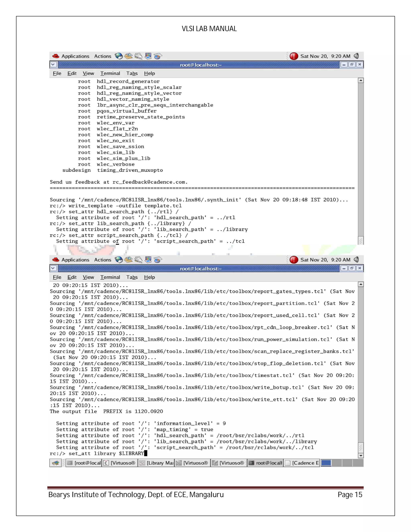Viewport: 411px width, 532px height.
Task: Switch to the Cadence taskbar window button
Action: point(302,463)
